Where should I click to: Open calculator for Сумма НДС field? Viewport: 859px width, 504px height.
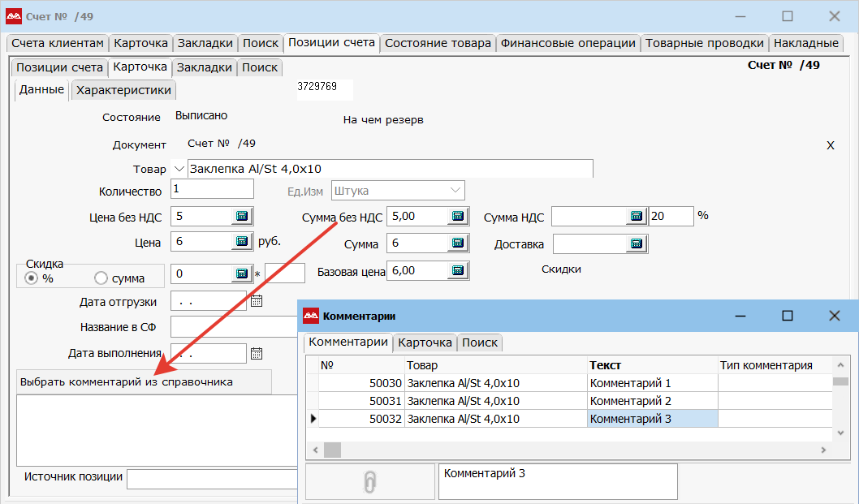[x=636, y=217]
